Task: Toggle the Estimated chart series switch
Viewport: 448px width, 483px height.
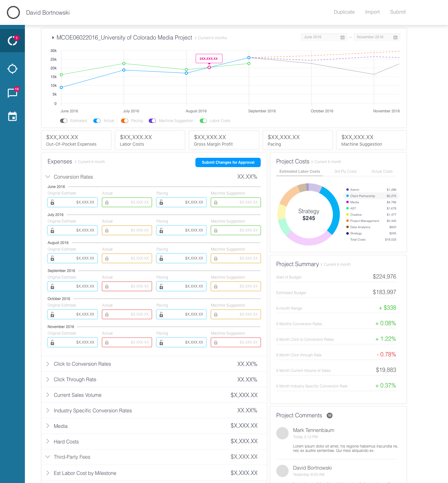Action: tap(63, 121)
